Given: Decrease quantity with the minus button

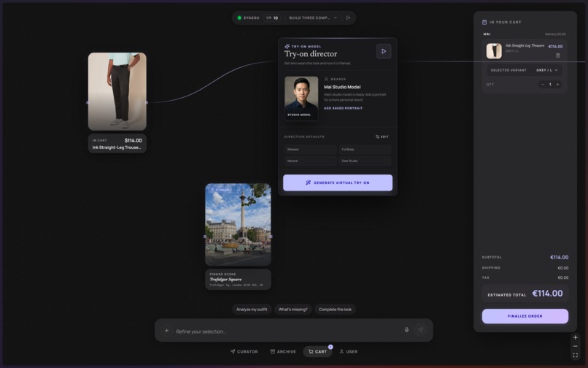Looking at the screenshot, I should click(543, 85).
